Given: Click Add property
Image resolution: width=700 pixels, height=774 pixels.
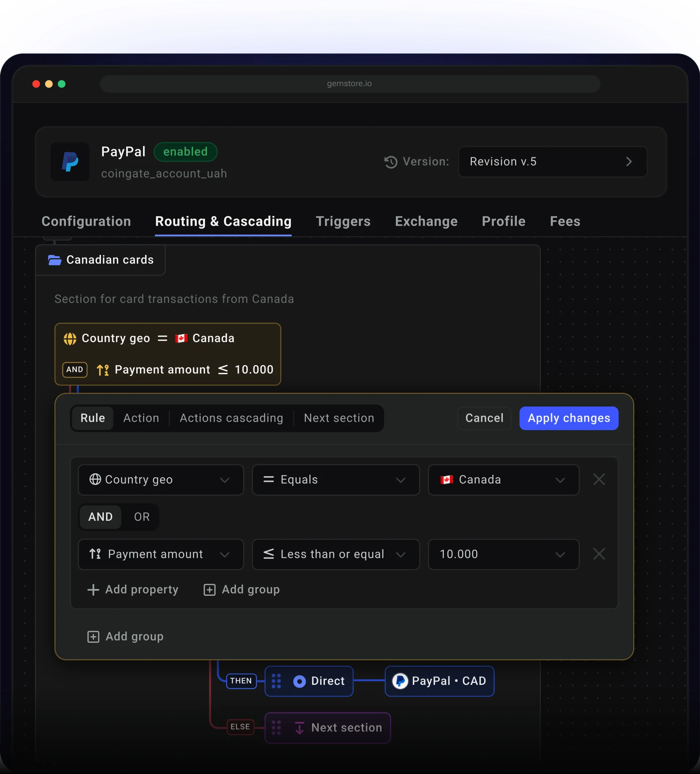Looking at the screenshot, I should 133,590.
